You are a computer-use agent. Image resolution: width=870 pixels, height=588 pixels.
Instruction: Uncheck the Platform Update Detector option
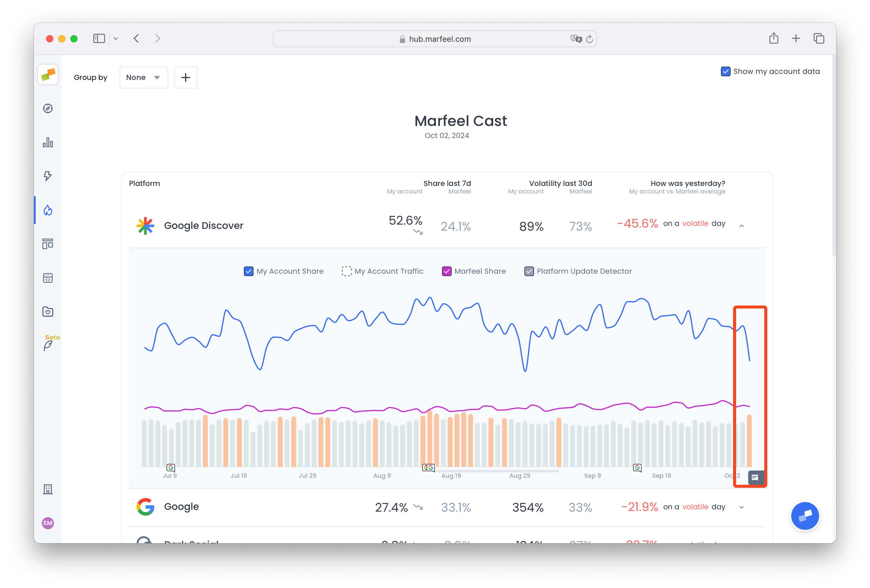[x=529, y=271]
